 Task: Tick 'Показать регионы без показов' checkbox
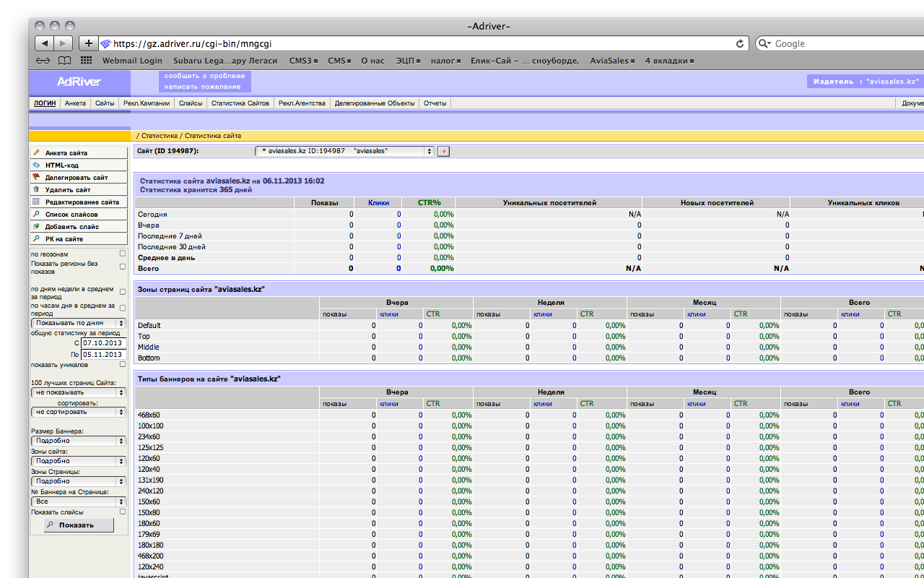123,267
